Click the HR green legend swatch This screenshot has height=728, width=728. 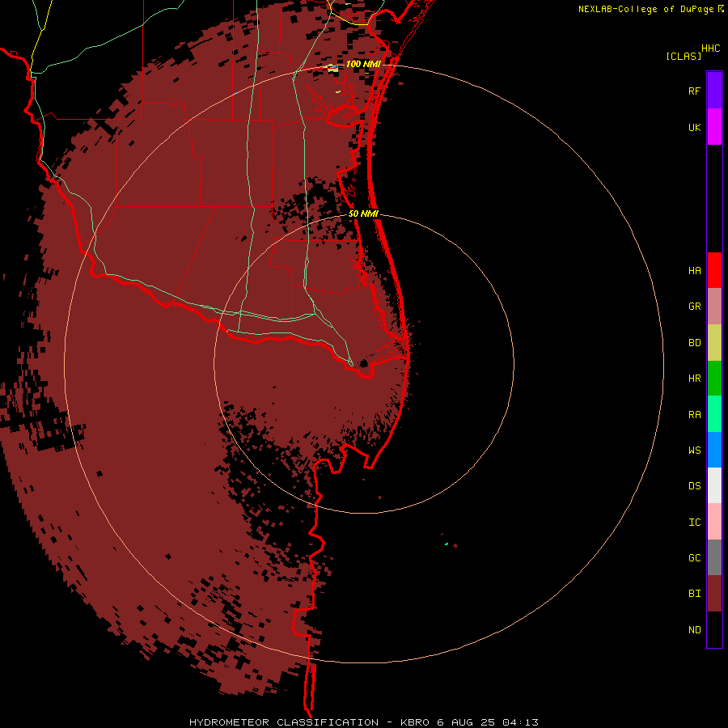point(714,378)
